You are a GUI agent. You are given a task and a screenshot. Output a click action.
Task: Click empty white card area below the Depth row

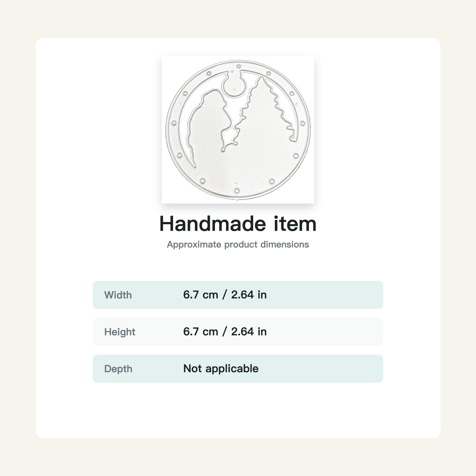(238, 410)
